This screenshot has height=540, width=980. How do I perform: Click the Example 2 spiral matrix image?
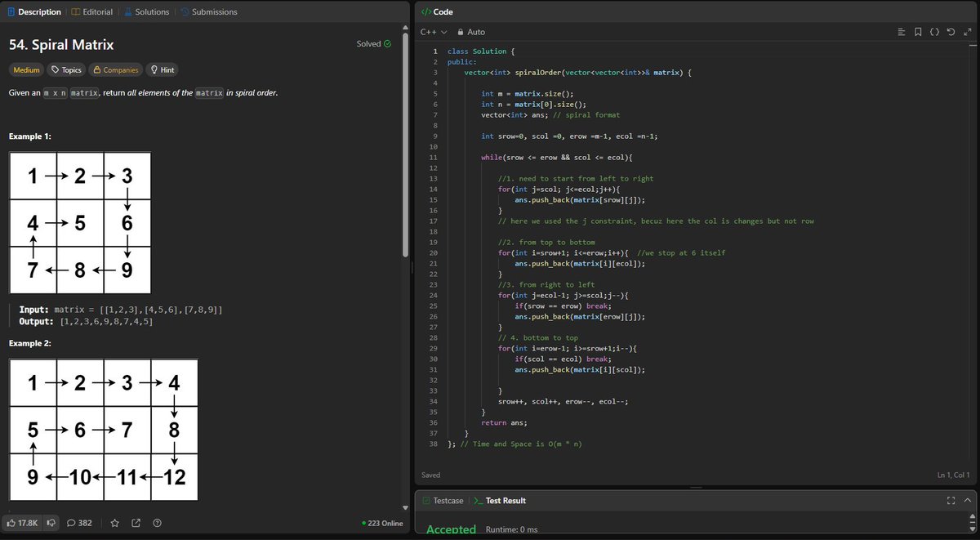104,428
